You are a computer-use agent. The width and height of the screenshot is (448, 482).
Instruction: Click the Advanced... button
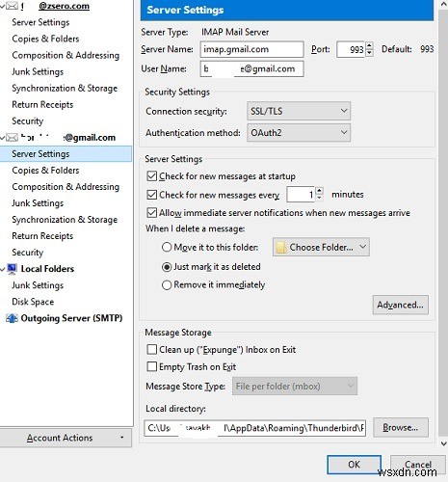[401, 305]
